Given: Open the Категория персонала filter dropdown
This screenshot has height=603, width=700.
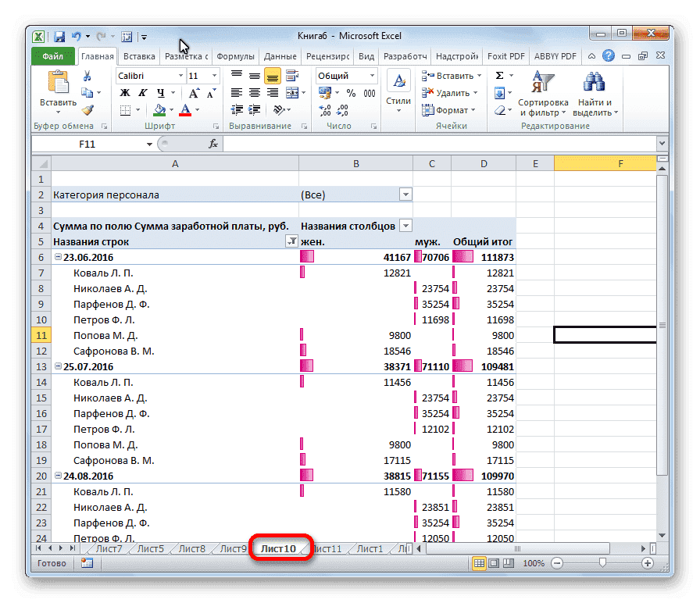Looking at the screenshot, I should tap(405, 194).
